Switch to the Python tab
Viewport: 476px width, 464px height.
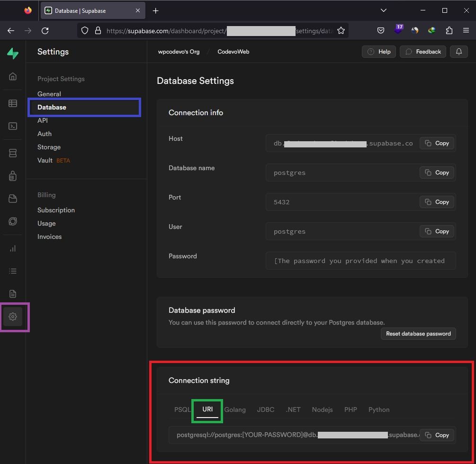(379, 409)
